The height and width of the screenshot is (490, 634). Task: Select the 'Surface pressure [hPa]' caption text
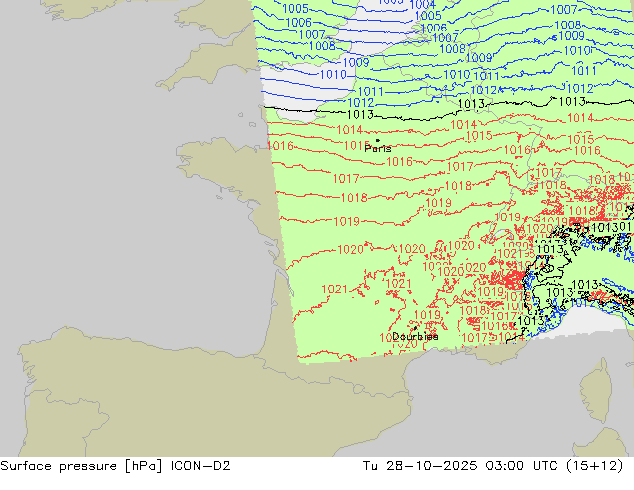(81, 466)
